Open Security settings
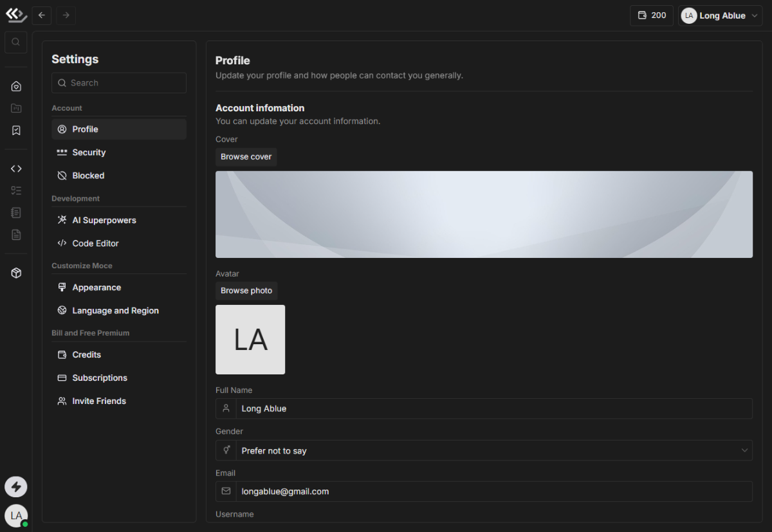This screenshot has width=772, height=532. click(x=89, y=152)
